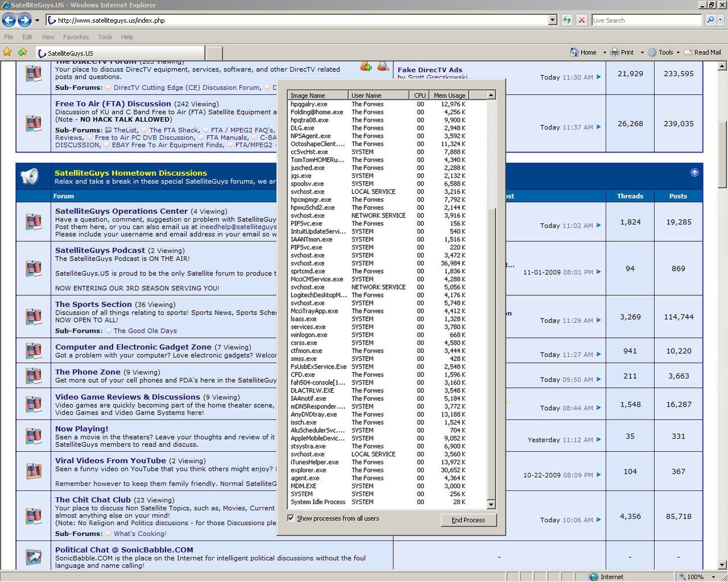The image size is (728, 582).
Task: Click the browser Forward arrow button
Action: pyautogui.click(x=24, y=20)
